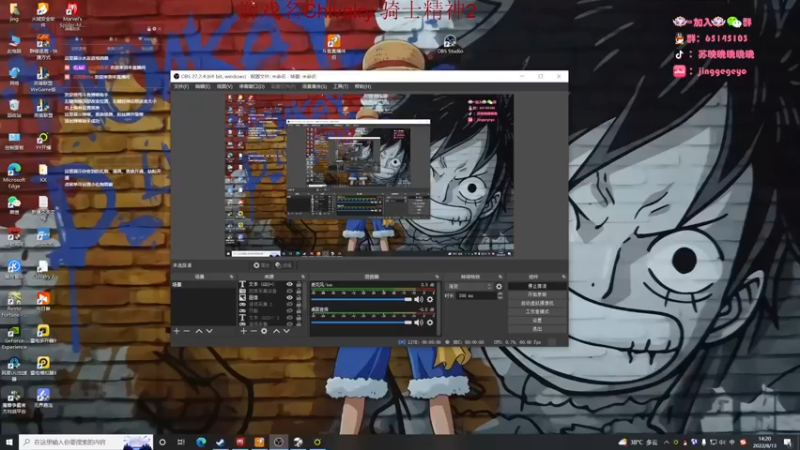The image size is (800, 450).
Task: Open 设置 settings button in Controls
Action: point(537,320)
